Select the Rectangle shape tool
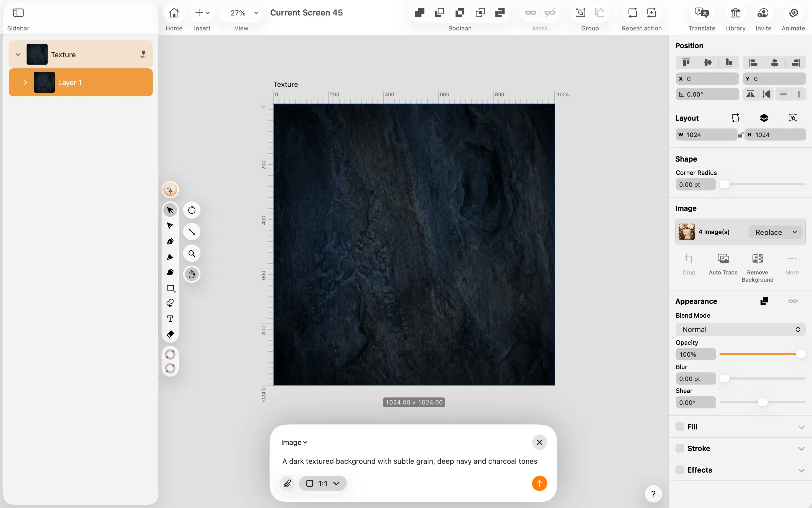Viewport: 812px width, 508px height. [x=171, y=288]
